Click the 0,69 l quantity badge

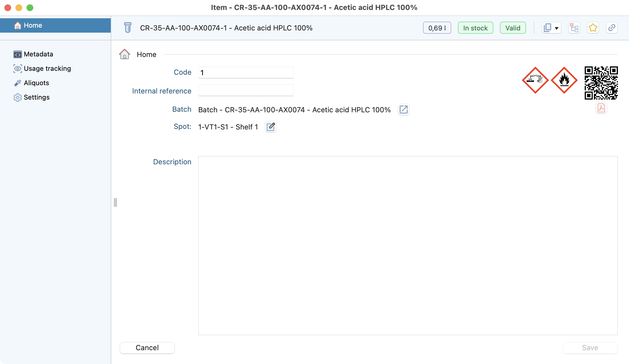[x=437, y=28]
